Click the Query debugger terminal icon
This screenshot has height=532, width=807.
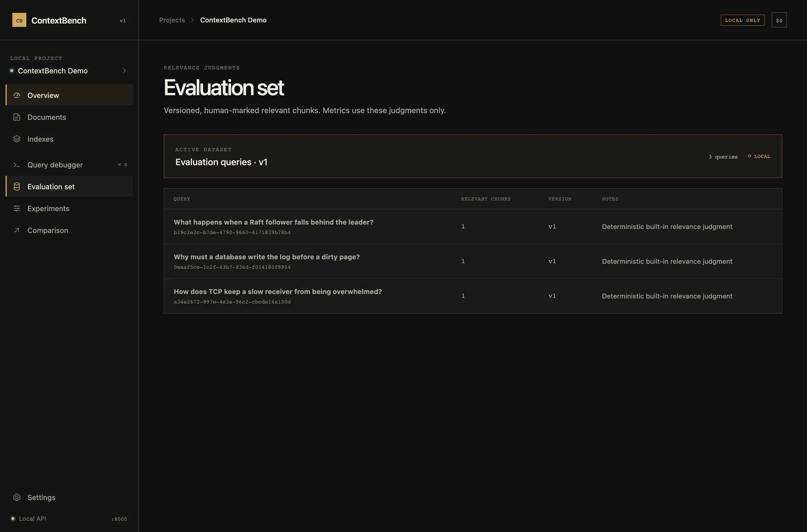pos(17,165)
